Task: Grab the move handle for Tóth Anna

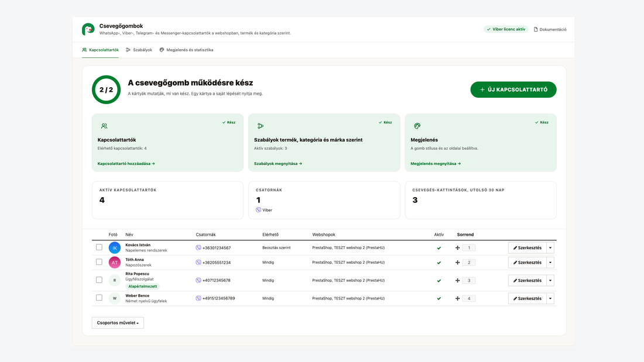Action: (458, 262)
